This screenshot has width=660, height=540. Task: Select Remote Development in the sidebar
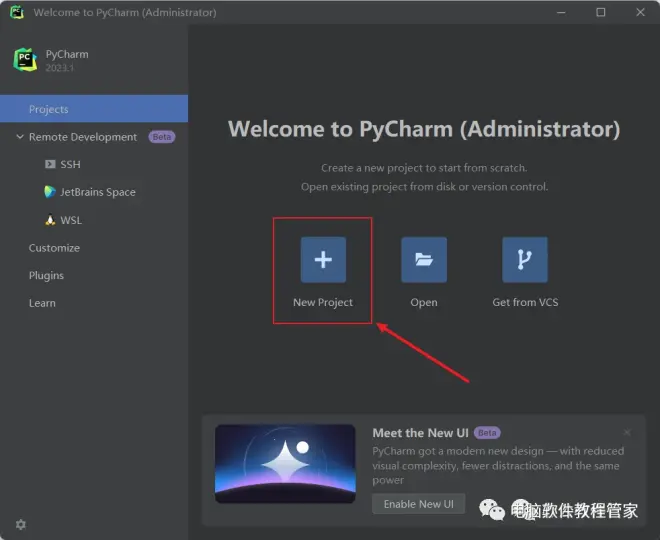click(83, 137)
